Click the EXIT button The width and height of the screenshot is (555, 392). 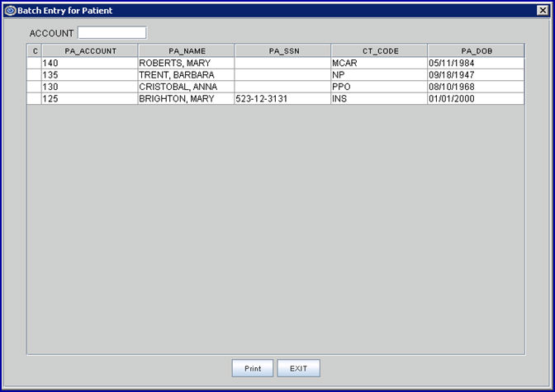298,368
